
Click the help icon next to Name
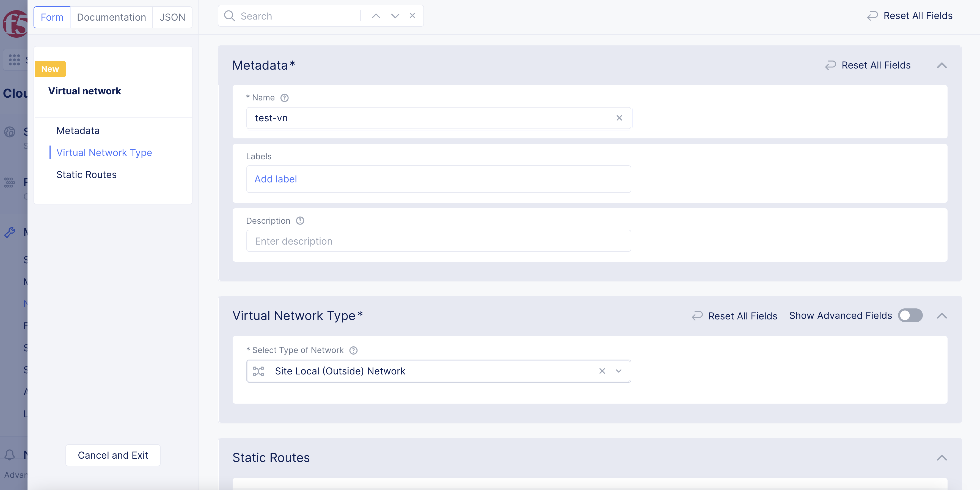coord(285,97)
